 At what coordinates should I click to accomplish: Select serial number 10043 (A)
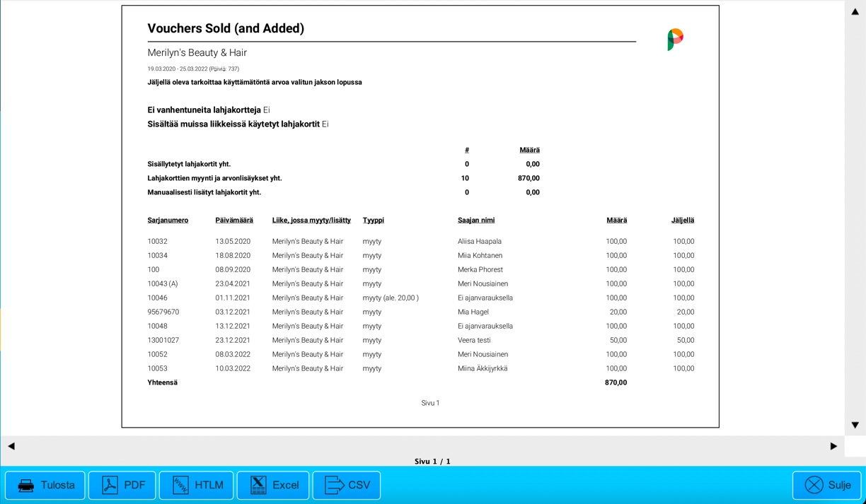coord(163,284)
